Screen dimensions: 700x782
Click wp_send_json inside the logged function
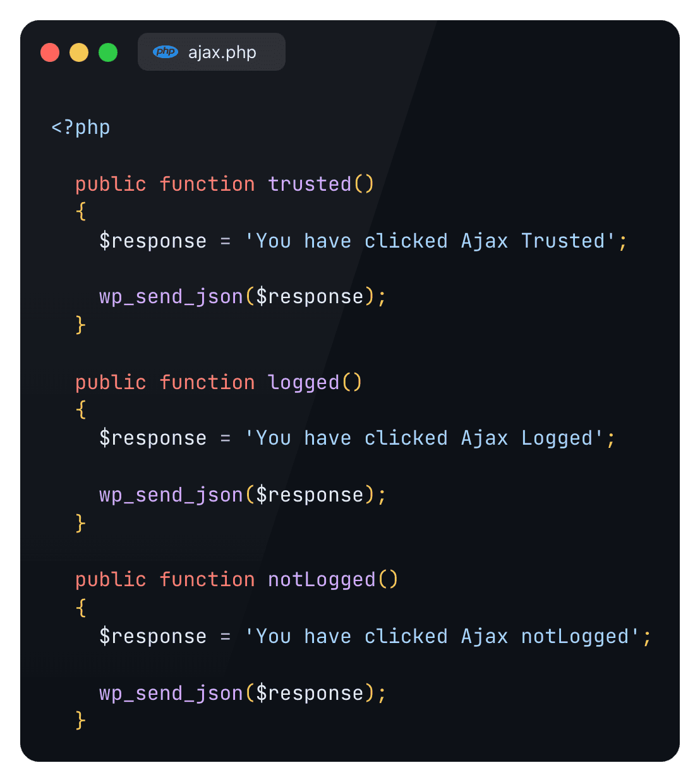pos(171,495)
